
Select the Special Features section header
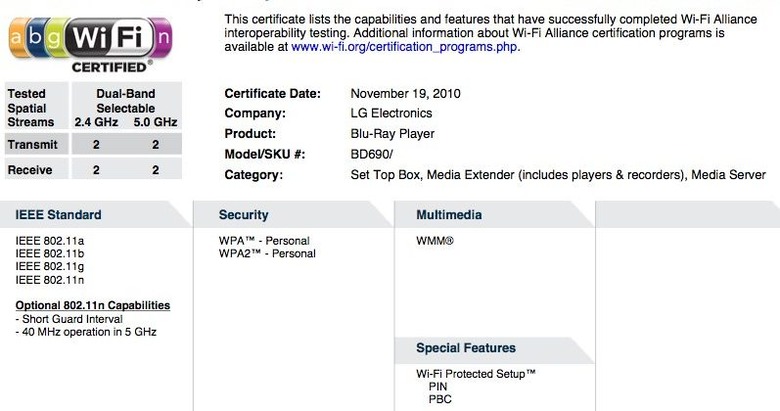click(x=466, y=348)
